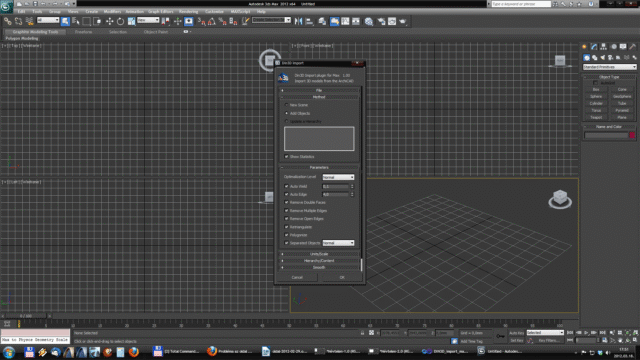Open the Create command panel tab
This screenshot has height=360, width=640.
[584, 47]
